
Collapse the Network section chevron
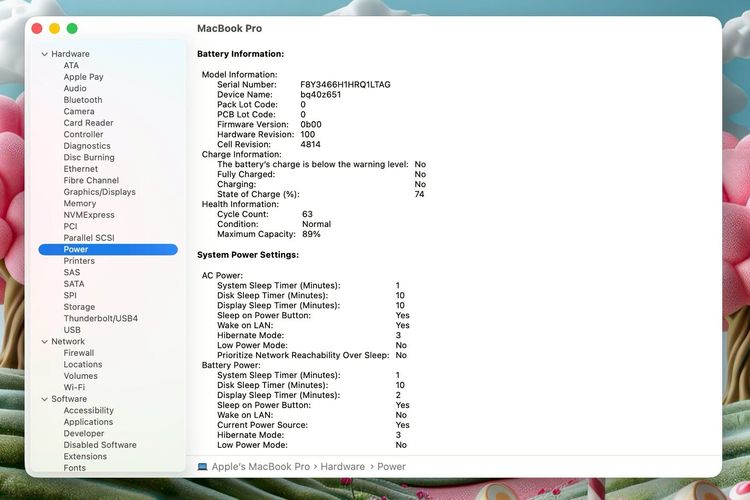pyautogui.click(x=44, y=342)
